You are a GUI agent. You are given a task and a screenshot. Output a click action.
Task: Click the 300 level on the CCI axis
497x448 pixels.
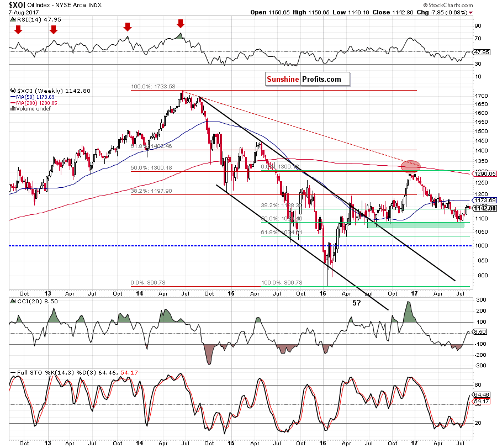pos(481,300)
